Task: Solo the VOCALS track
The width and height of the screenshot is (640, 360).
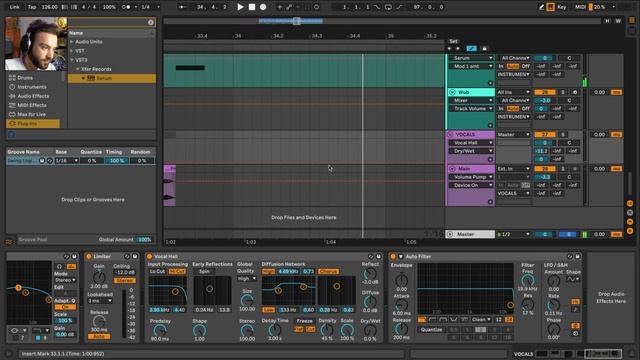Action: pyautogui.click(x=563, y=134)
